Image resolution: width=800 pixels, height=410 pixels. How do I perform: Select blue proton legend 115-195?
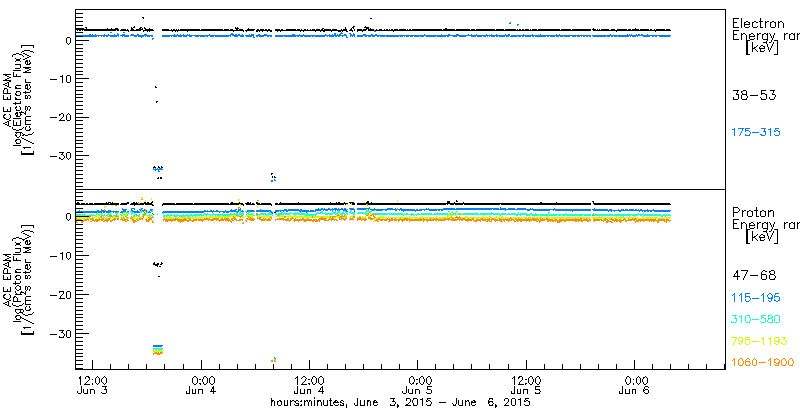(756, 298)
